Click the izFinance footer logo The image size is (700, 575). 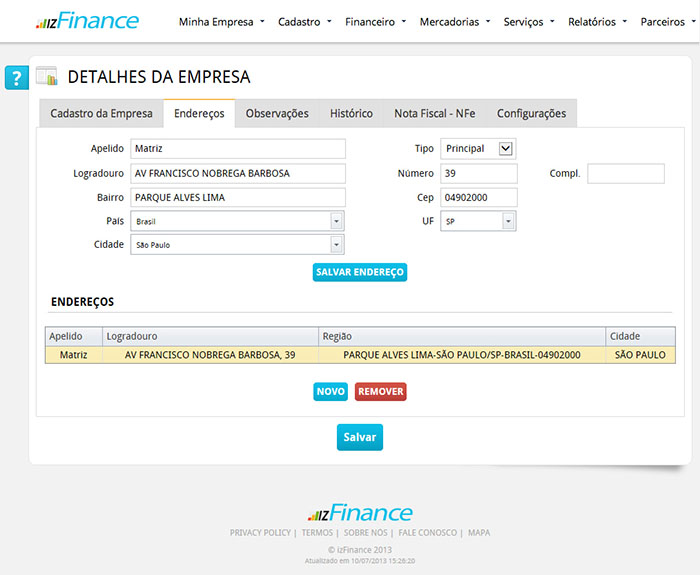pyautogui.click(x=359, y=513)
